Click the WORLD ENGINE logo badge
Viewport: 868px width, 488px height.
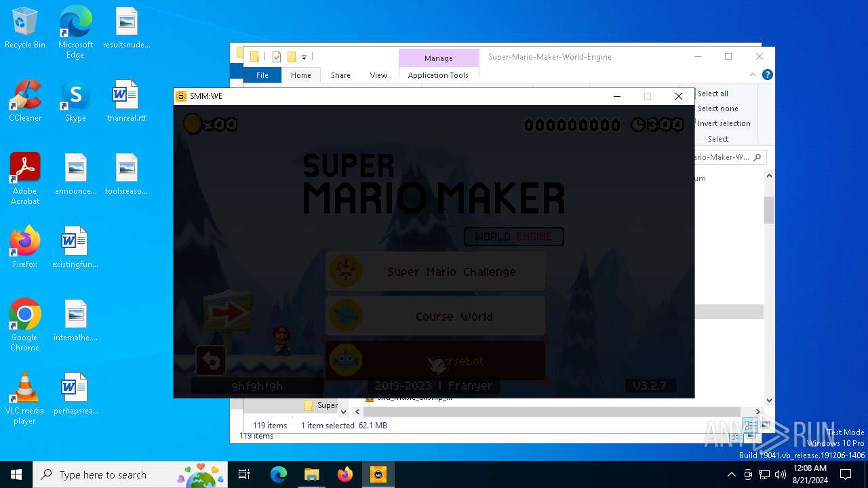coord(514,237)
